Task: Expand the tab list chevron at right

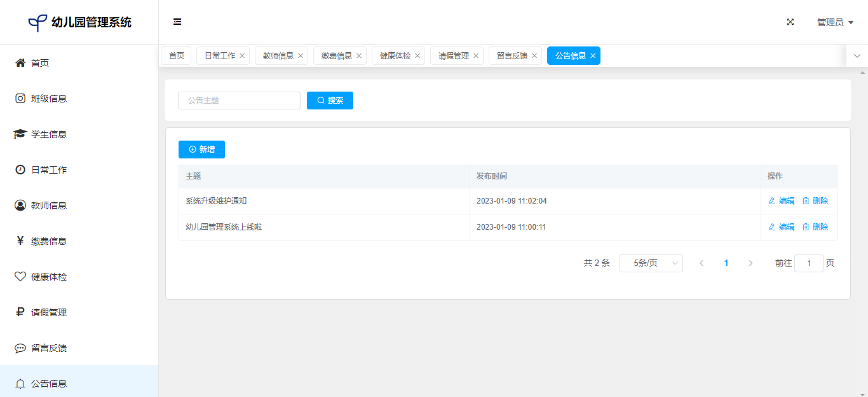Action: point(857,56)
